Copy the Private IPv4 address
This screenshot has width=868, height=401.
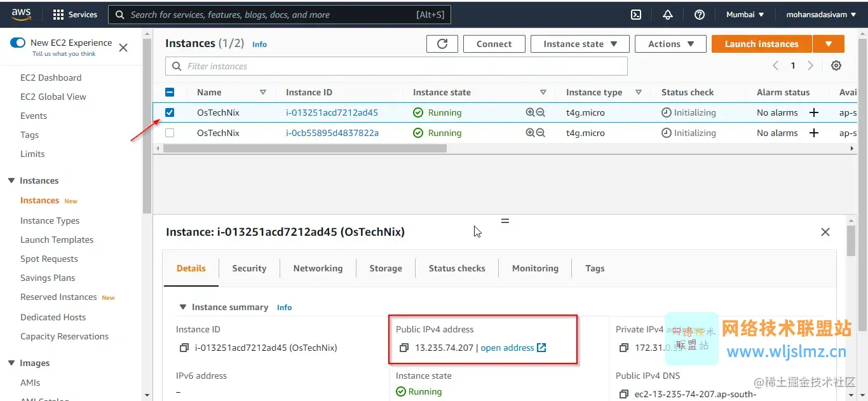click(624, 348)
